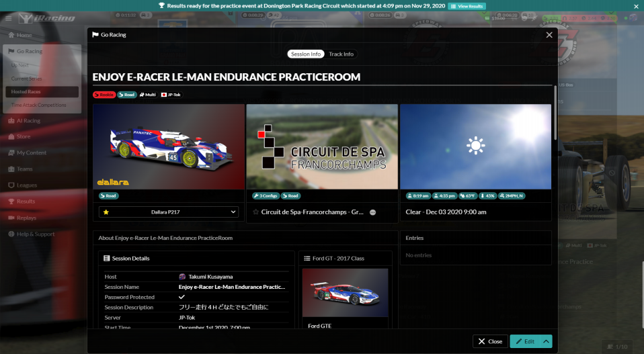Viewport: 644px width, 354px height.
Task: Click the Entries panel header
Action: click(x=476, y=238)
